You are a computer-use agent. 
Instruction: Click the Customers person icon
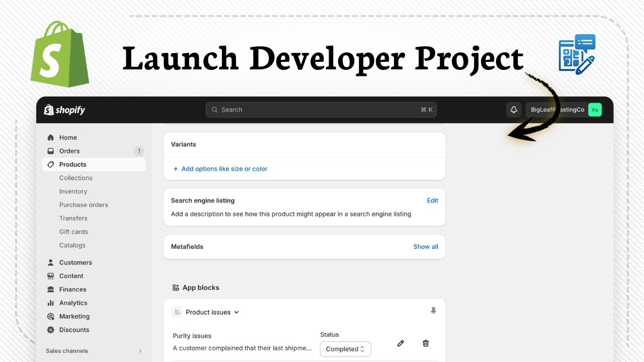50,262
